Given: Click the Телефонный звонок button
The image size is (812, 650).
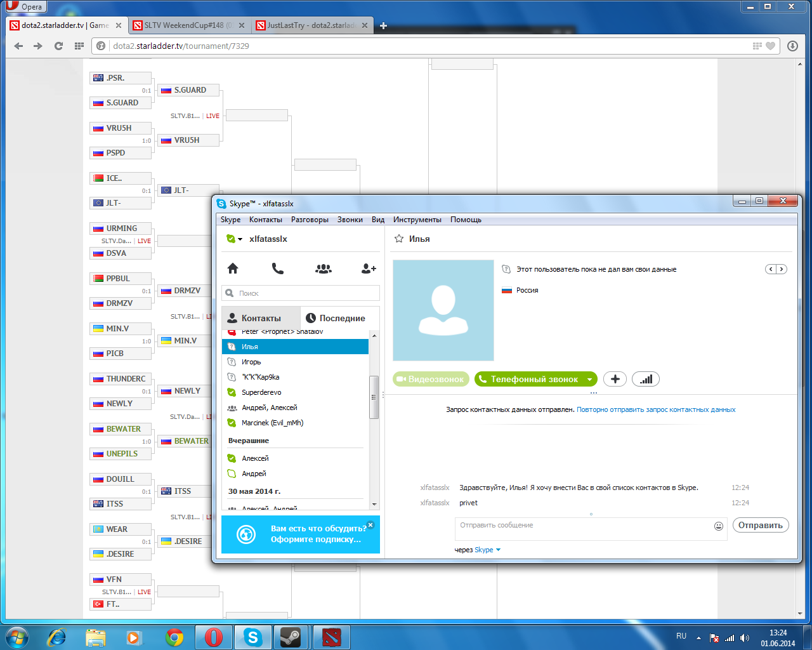Looking at the screenshot, I should 529,379.
